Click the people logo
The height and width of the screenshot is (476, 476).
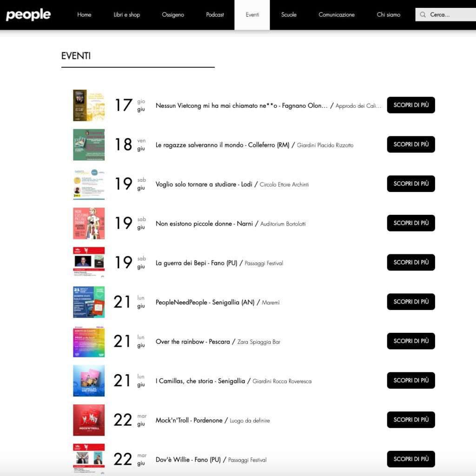tap(28, 14)
